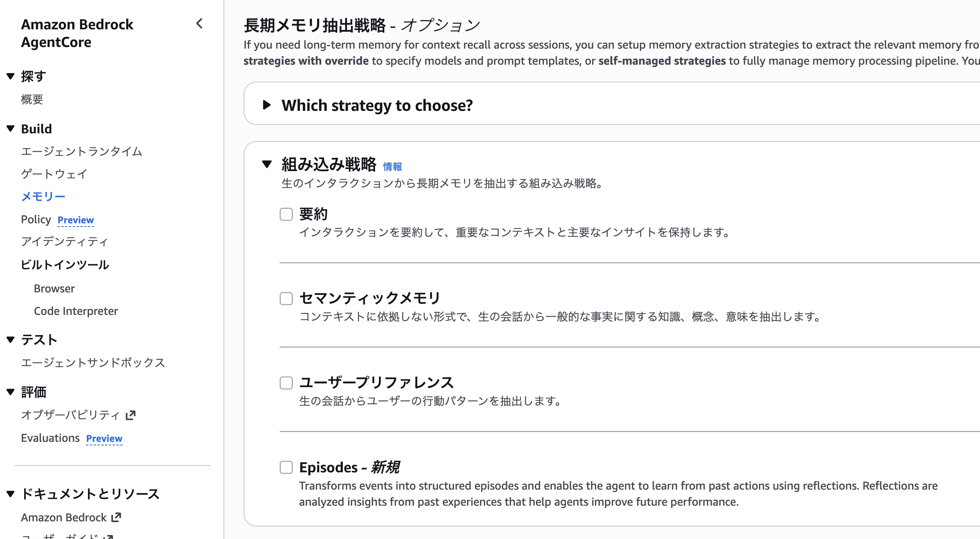Collapse the 評価 sidebar section
Screen dimensions: 980x539
pyautogui.click(x=11, y=392)
